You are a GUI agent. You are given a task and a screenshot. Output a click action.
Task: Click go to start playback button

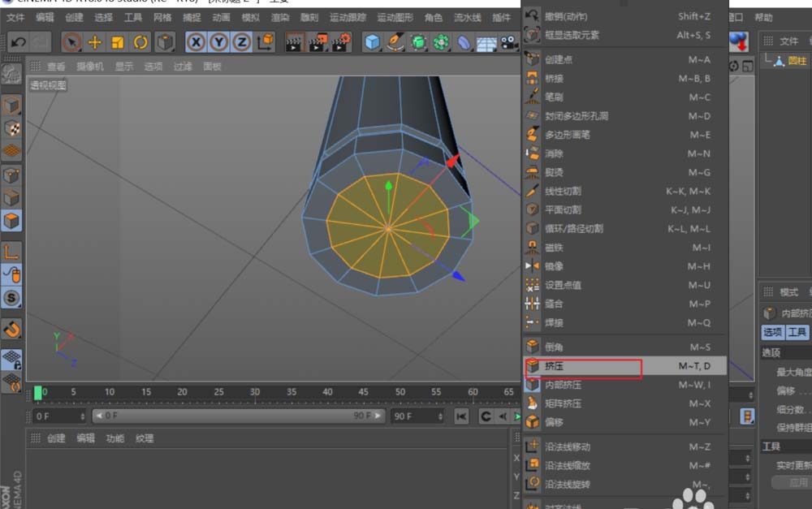461,416
